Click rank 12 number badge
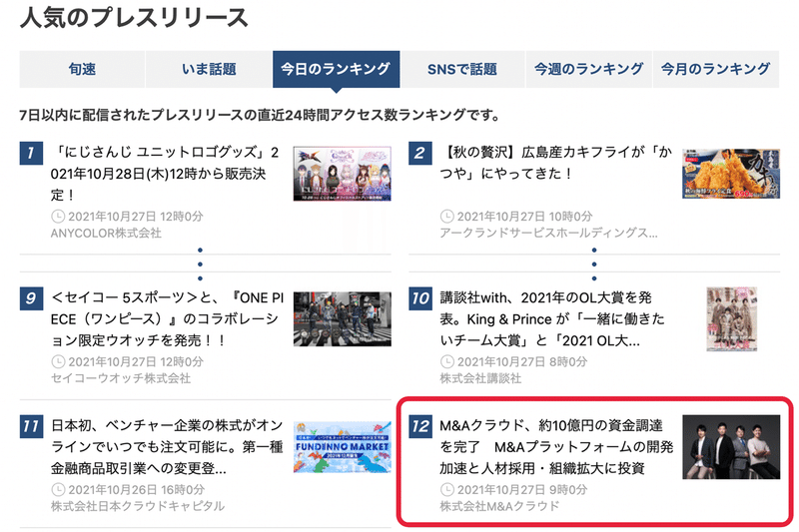 419,426
